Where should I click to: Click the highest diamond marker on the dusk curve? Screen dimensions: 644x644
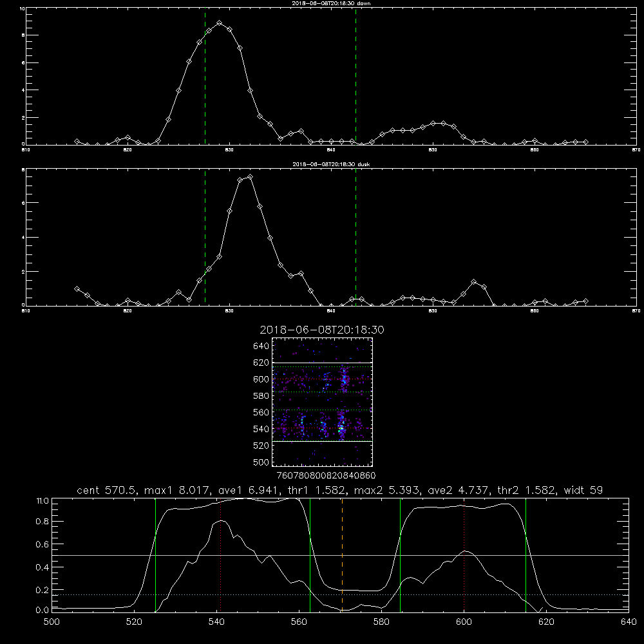pos(250,177)
